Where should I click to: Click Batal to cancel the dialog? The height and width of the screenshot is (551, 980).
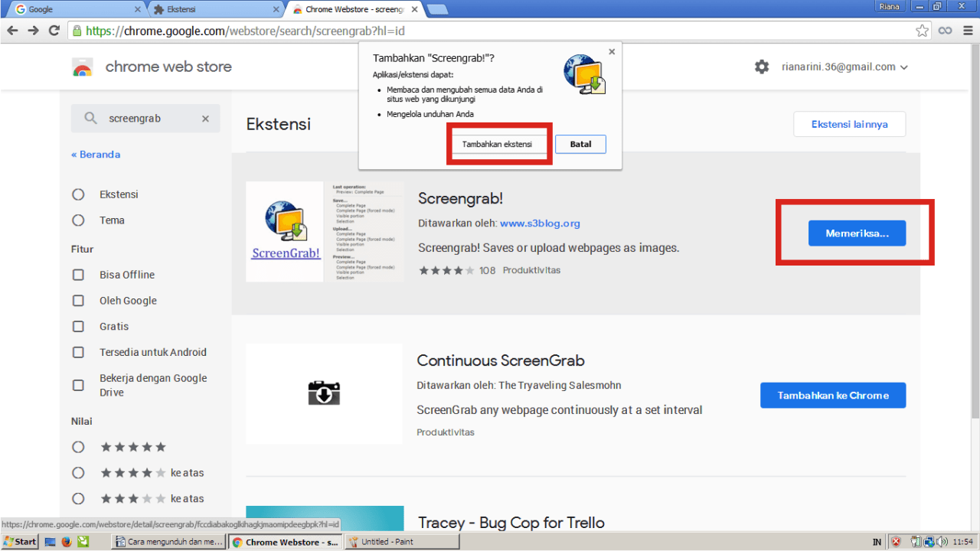click(x=580, y=144)
